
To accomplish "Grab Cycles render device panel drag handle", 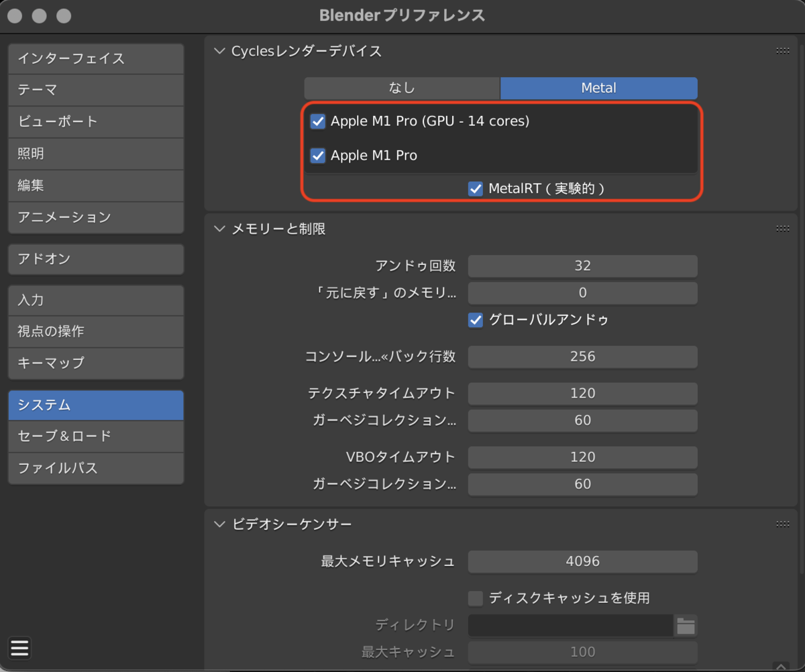I will click(x=782, y=51).
